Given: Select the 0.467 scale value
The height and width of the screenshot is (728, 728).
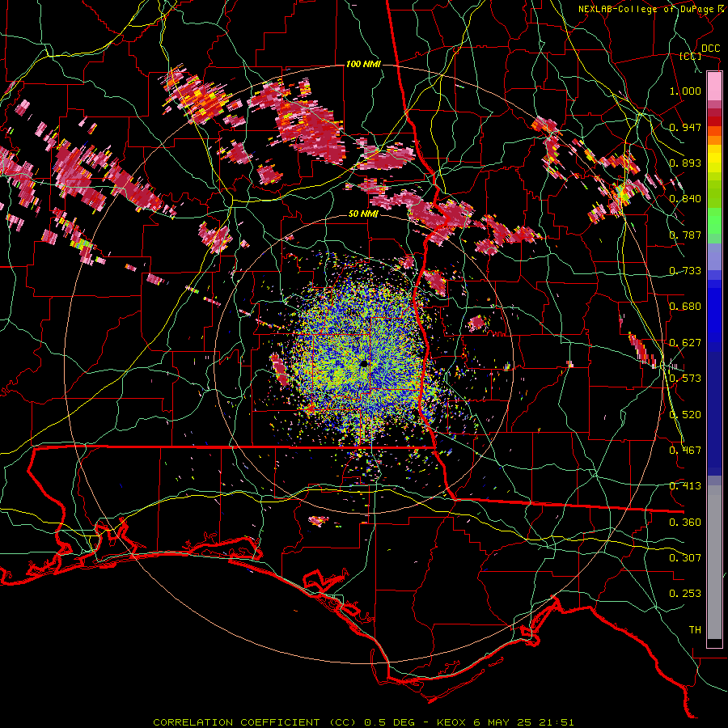Looking at the screenshot, I should click(x=685, y=451).
